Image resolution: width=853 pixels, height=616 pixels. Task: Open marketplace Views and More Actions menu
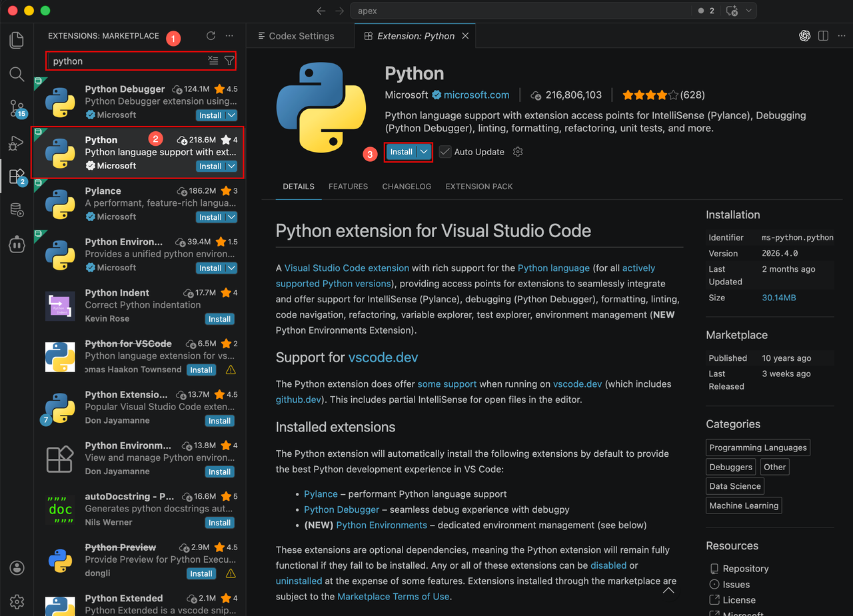(229, 36)
